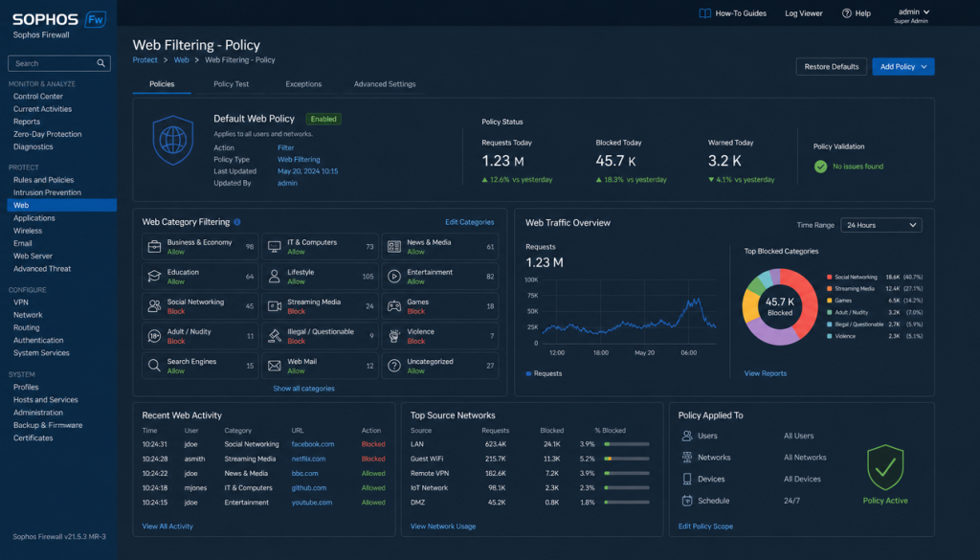Click the Help question mark icon
Screen dimensions: 980x560
click(x=847, y=13)
